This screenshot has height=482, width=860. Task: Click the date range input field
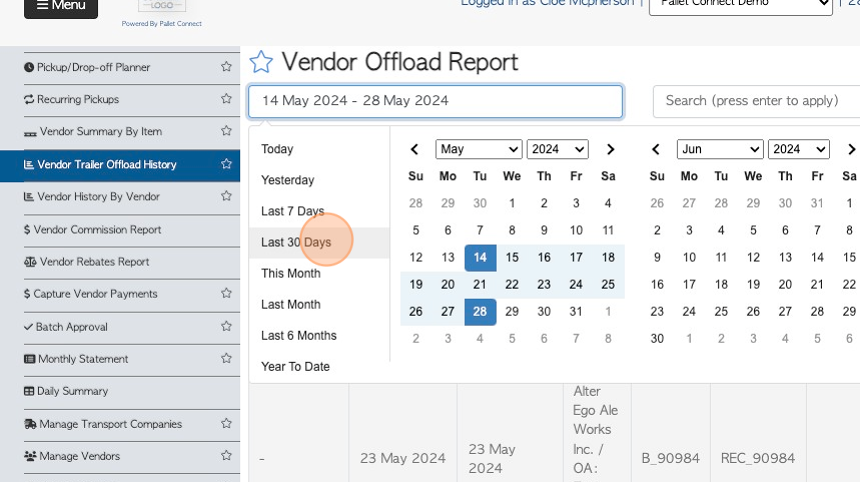tap(435, 101)
